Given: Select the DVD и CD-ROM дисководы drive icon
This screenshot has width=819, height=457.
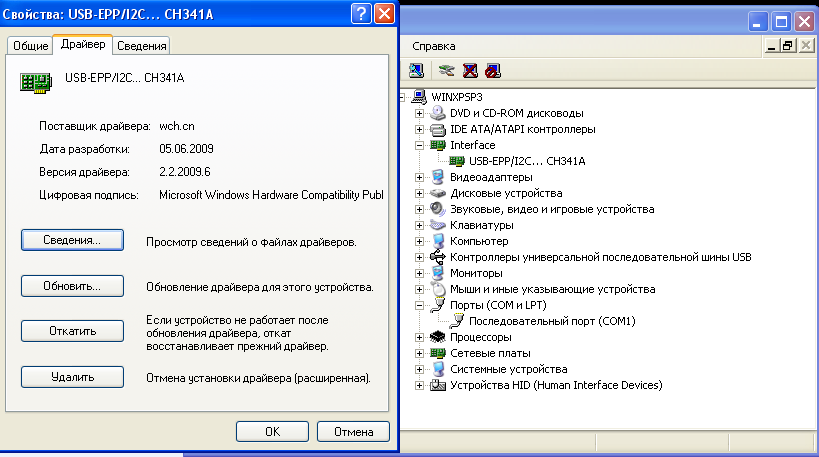Looking at the screenshot, I should point(437,113).
